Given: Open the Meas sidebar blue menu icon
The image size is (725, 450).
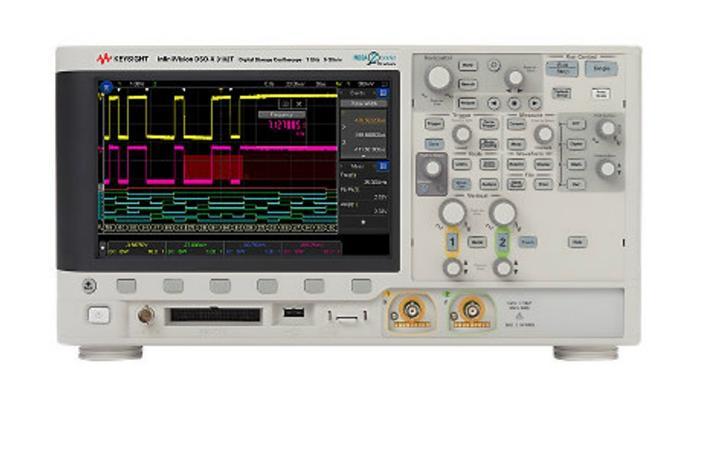Looking at the screenshot, I should click(x=382, y=166).
